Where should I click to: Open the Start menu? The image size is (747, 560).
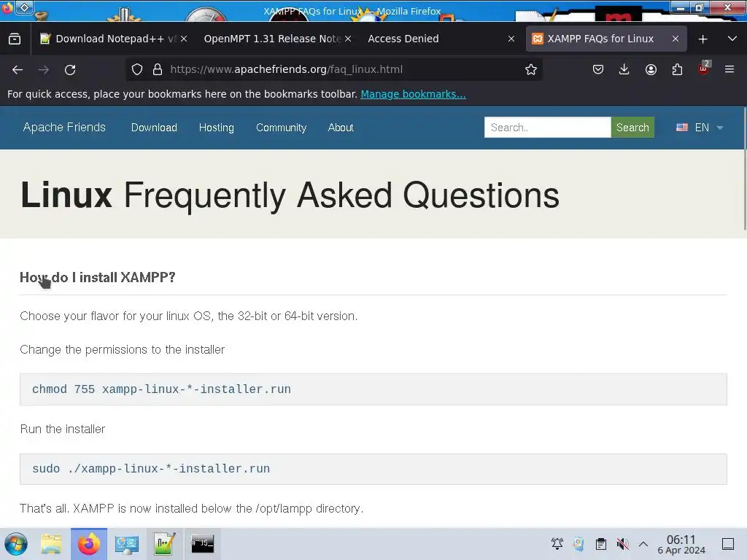tap(16, 544)
